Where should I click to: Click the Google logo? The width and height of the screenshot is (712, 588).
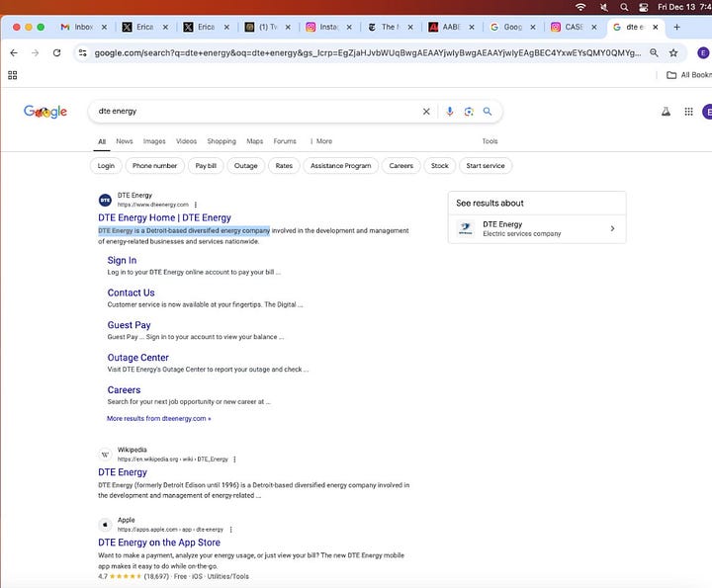pos(45,112)
